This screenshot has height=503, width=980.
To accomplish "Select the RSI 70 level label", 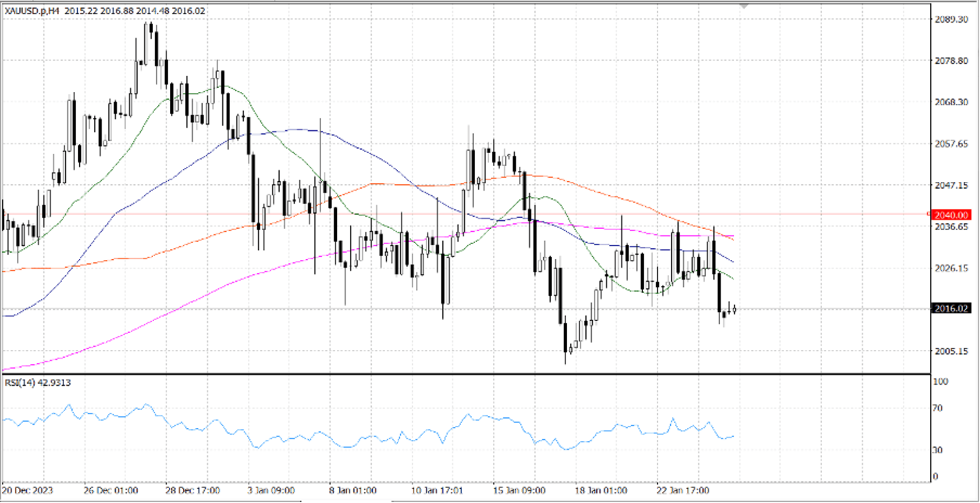I will 938,408.
